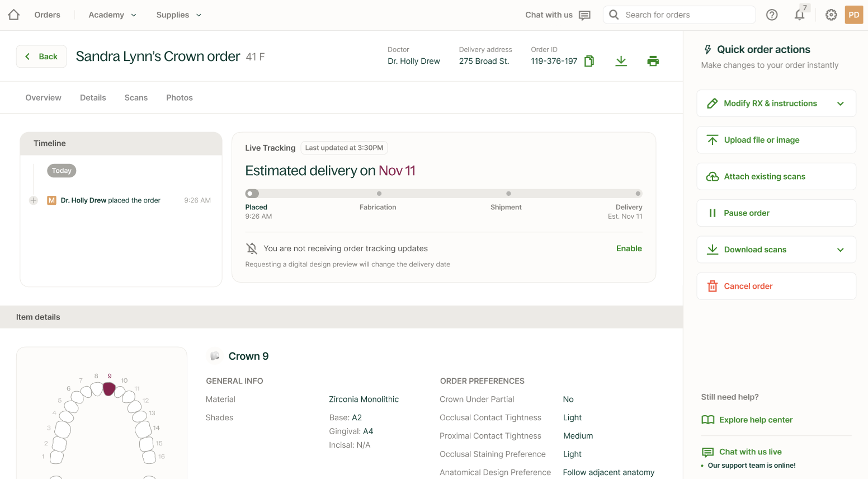Expand Modify RX & instructions dropdown
This screenshot has height=479, width=868.
tap(840, 104)
